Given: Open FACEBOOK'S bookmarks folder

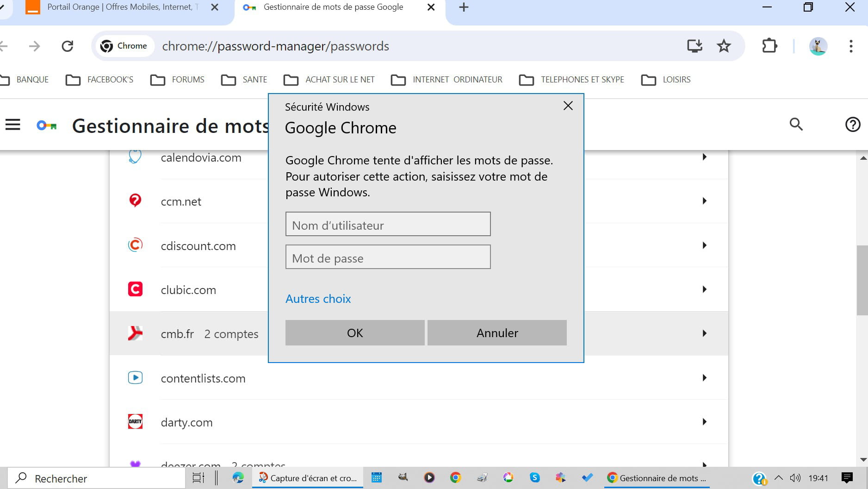Looking at the screenshot, I should pyautogui.click(x=99, y=80).
